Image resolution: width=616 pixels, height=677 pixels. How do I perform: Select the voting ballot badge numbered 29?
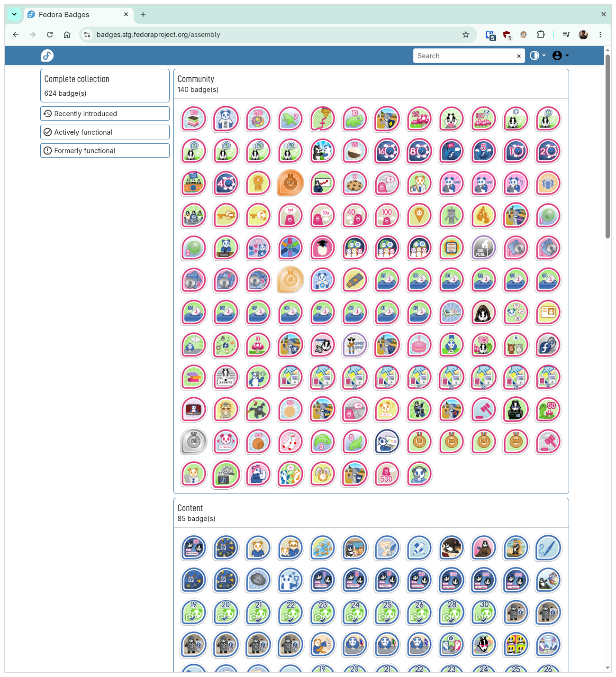tap(387, 280)
